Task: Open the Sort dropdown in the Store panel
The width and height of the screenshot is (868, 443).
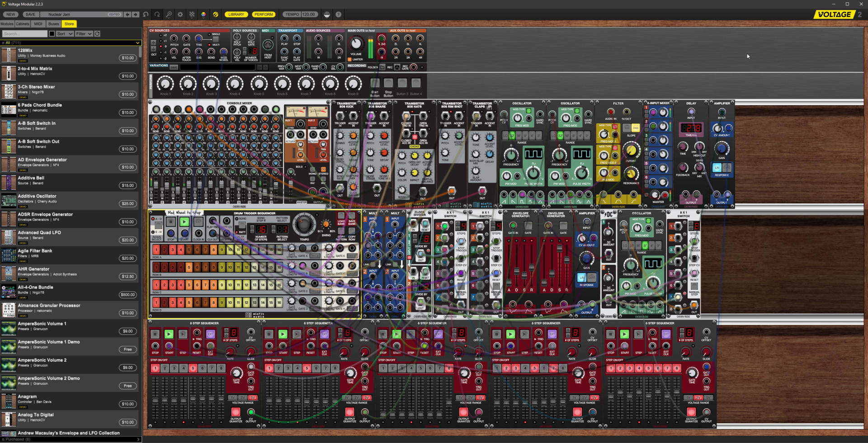Action: (x=64, y=33)
